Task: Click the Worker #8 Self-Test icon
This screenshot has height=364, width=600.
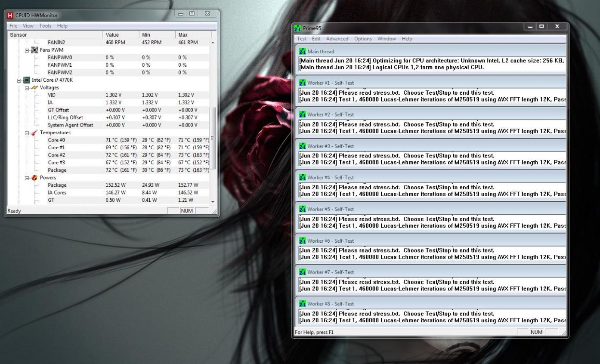Action: (x=303, y=304)
